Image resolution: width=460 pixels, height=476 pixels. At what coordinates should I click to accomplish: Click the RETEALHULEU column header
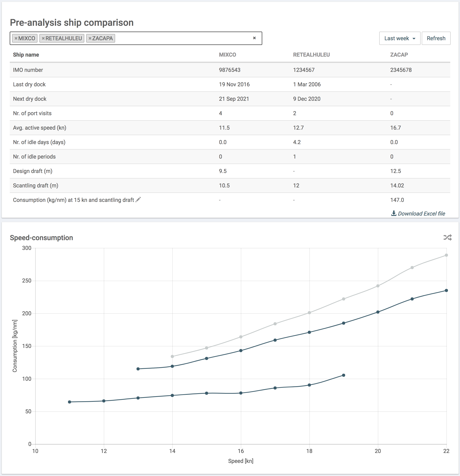pyautogui.click(x=311, y=55)
